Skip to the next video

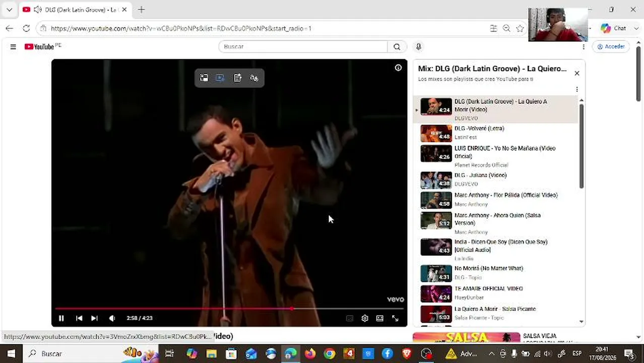[94, 318]
